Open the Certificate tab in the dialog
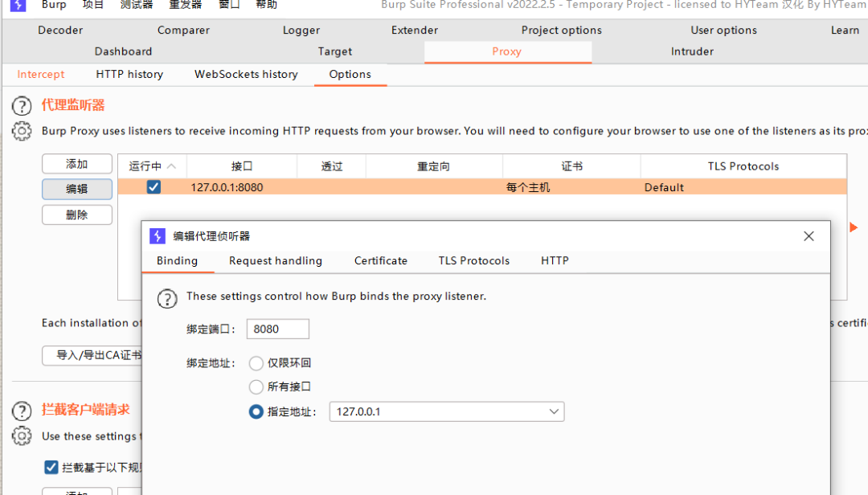This screenshot has height=495, width=868. click(381, 261)
